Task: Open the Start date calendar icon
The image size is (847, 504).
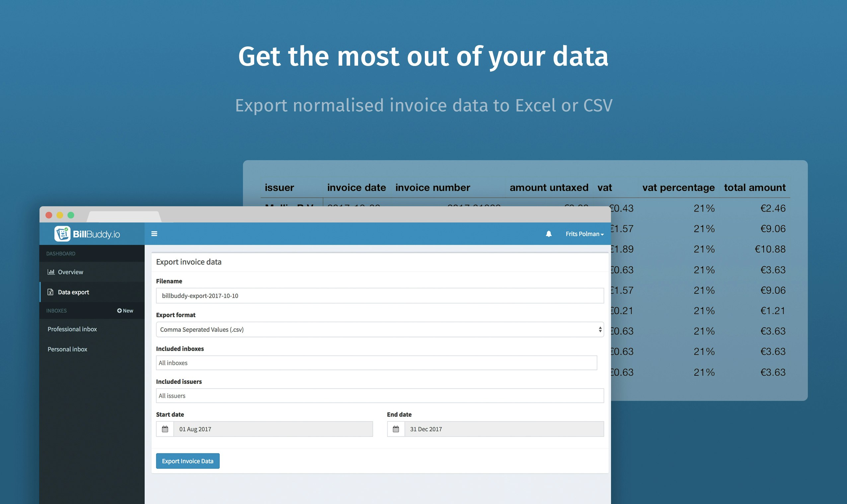Action: 165,429
